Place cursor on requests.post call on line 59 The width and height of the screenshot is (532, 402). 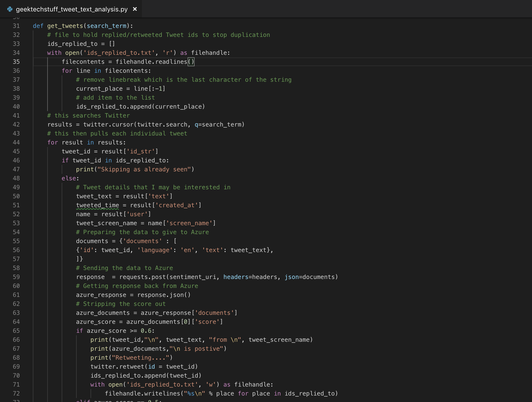[x=143, y=277]
